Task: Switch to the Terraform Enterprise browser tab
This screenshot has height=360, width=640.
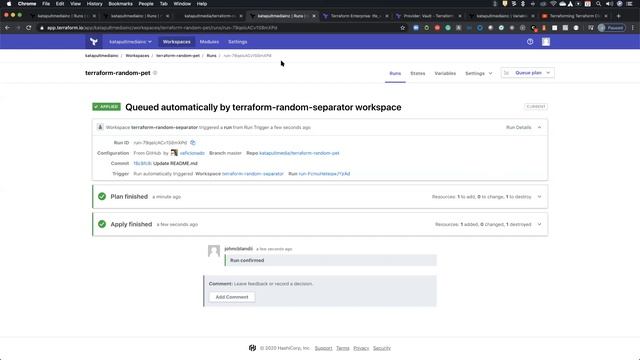Action: click(355, 16)
